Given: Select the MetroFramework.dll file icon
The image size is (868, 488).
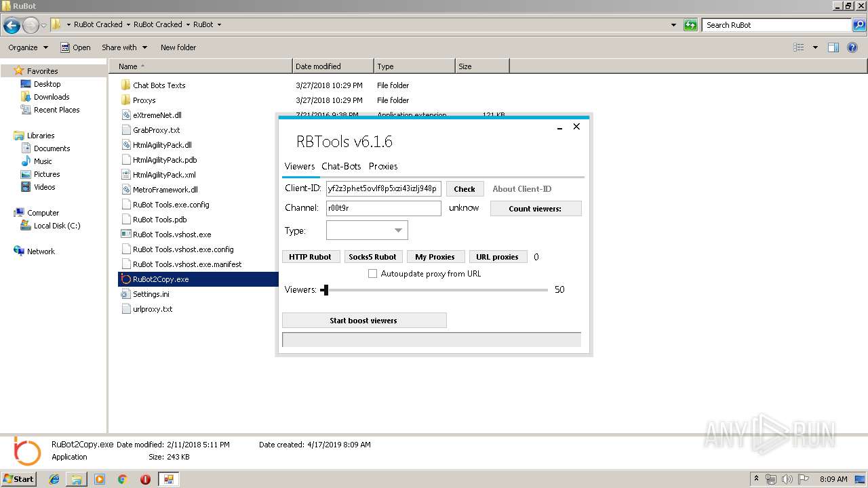Looking at the screenshot, I should tap(125, 190).
